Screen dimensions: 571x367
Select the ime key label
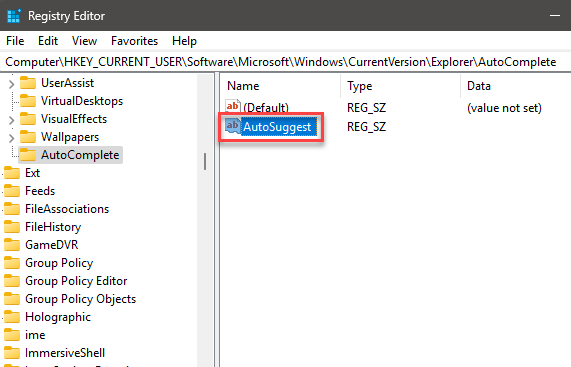point(35,335)
